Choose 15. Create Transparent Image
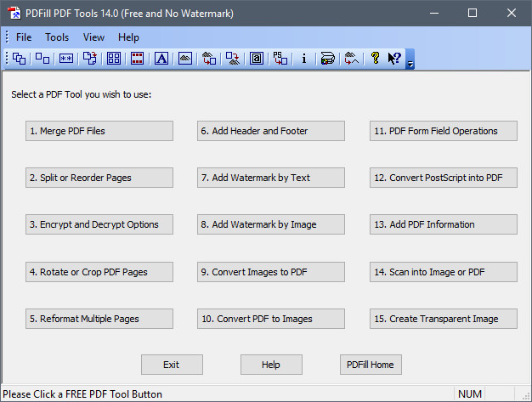532x402 pixels. coord(444,319)
